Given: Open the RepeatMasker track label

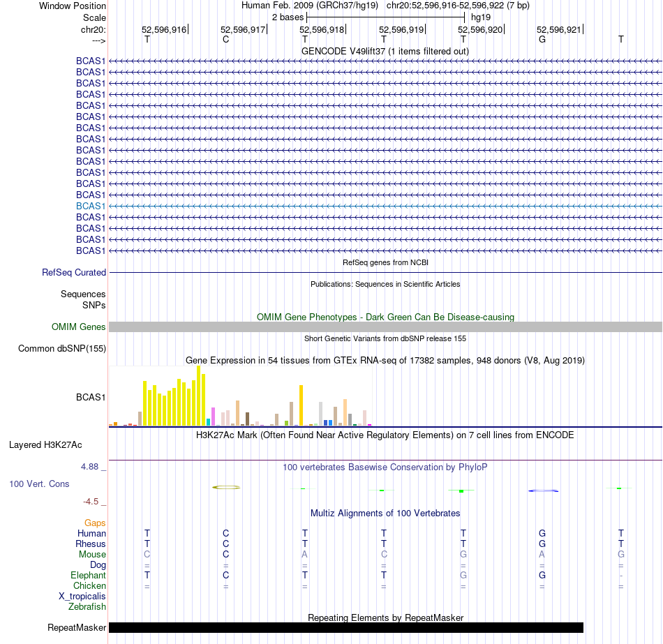Looking at the screenshot, I should pos(77,627).
